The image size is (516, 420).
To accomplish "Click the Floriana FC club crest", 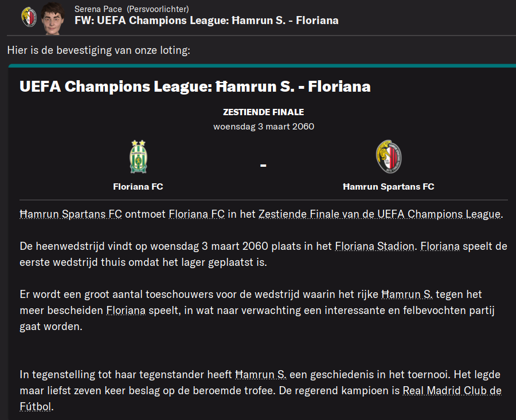I will click(138, 157).
